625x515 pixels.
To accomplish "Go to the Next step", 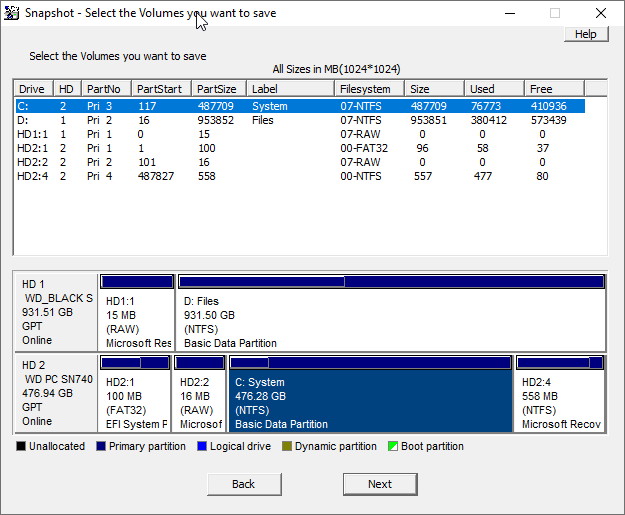I will click(x=380, y=484).
